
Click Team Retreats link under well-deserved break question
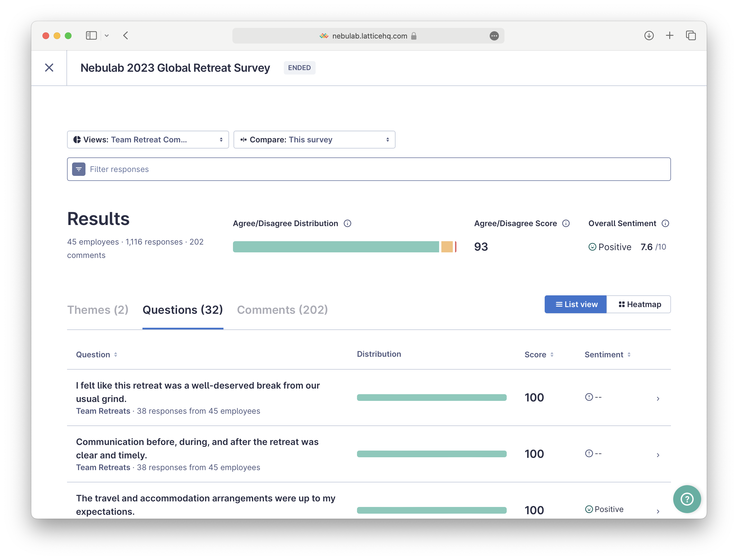103,411
